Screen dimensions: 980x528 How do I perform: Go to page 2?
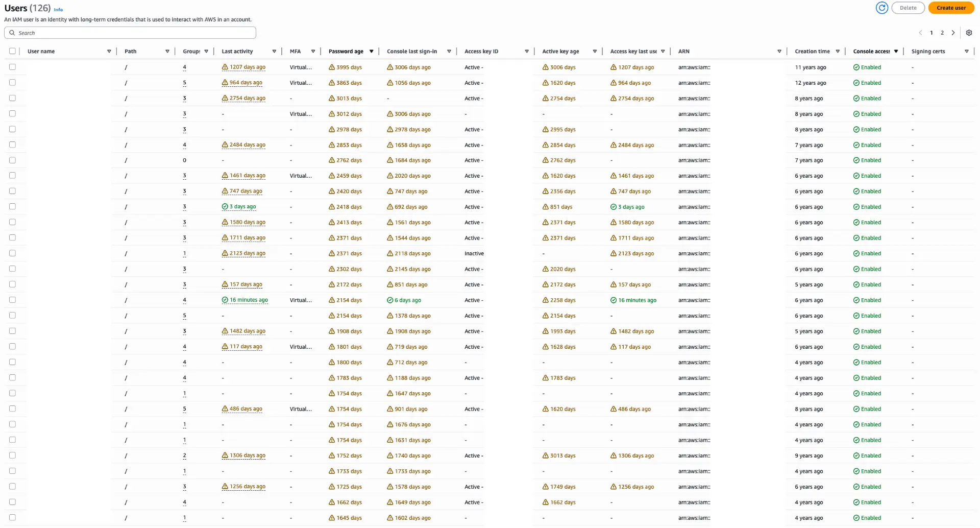click(x=942, y=33)
